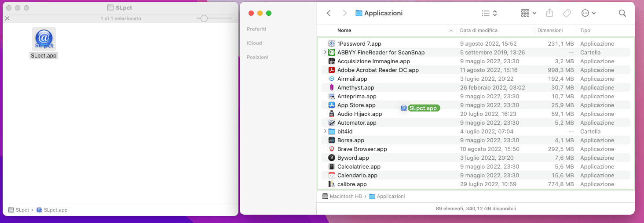This screenshot has width=644, height=223.
Task: Click the 1 di 1 selezionato status text
Action: 121,18
